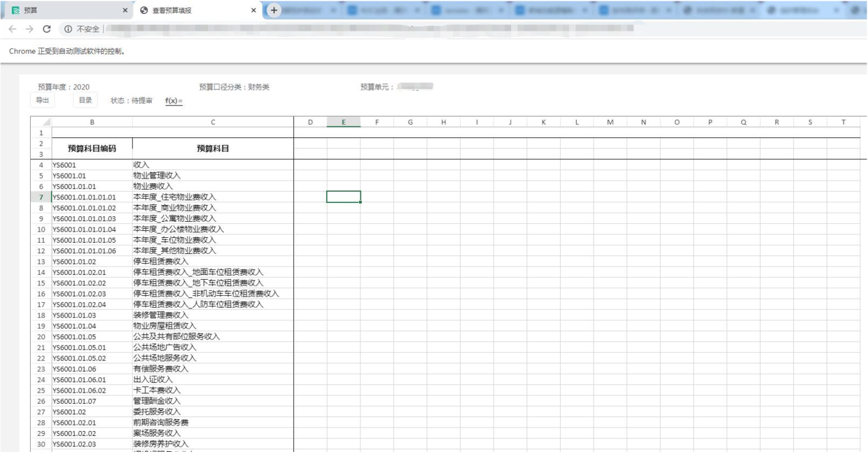Click the 公共及共有部位服务收入 cell
868x452 pixels.
coord(213,337)
